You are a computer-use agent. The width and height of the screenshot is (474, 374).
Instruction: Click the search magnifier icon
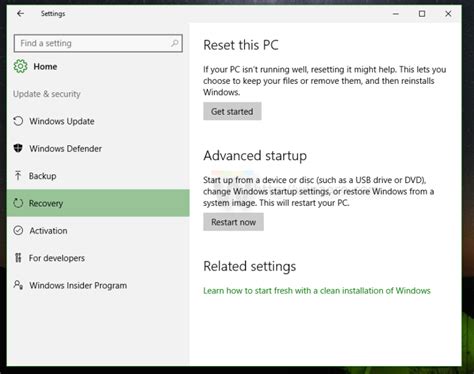[174, 43]
